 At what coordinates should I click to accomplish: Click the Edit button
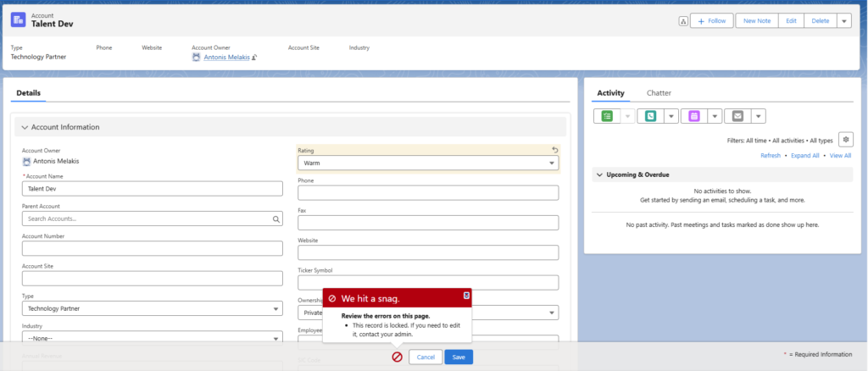(x=791, y=21)
